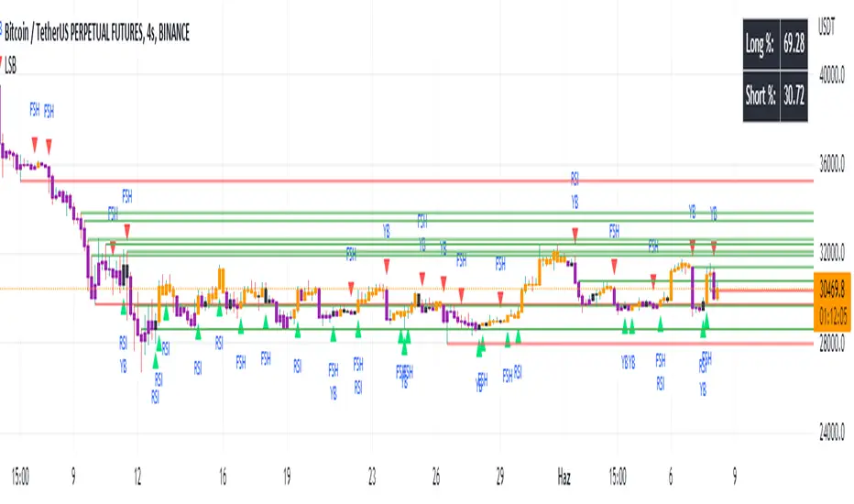Click the 69.28 long percentage value
This screenshot has width=854, height=504.
pos(794,44)
